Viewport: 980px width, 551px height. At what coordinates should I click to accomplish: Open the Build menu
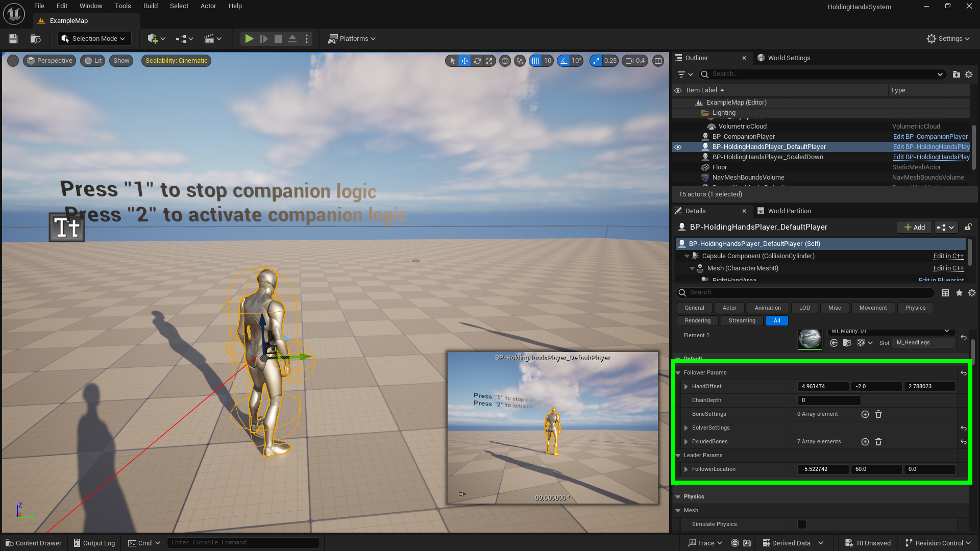(150, 6)
